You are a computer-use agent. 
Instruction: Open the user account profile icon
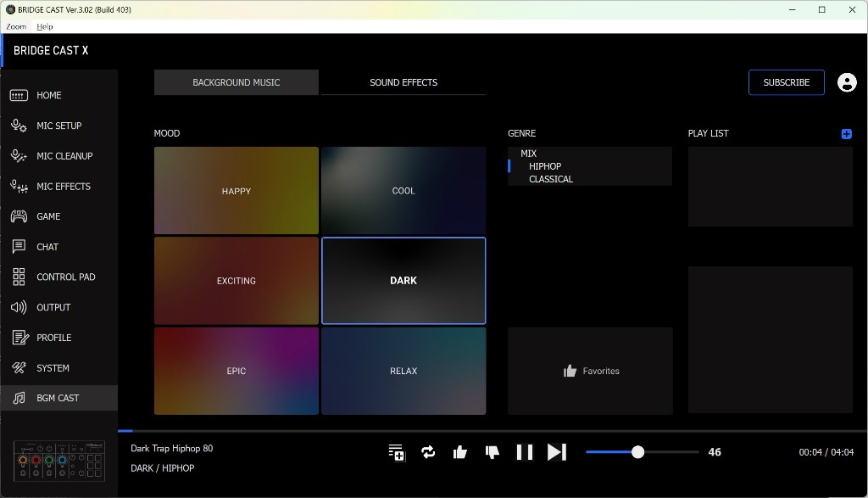point(846,82)
